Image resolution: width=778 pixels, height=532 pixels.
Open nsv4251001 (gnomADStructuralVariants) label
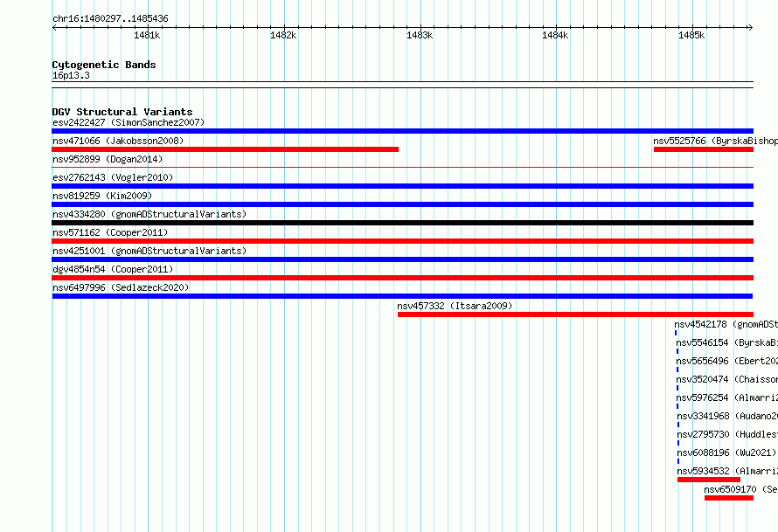[x=149, y=251]
